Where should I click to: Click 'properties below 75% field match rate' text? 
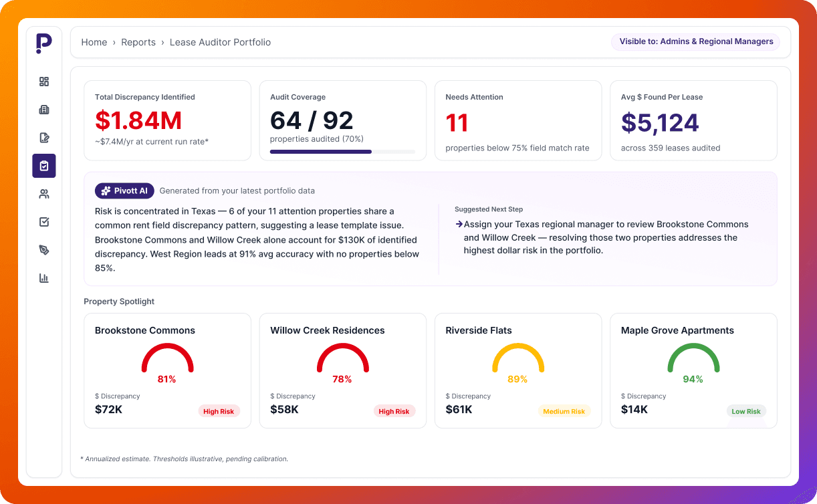point(517,148)
